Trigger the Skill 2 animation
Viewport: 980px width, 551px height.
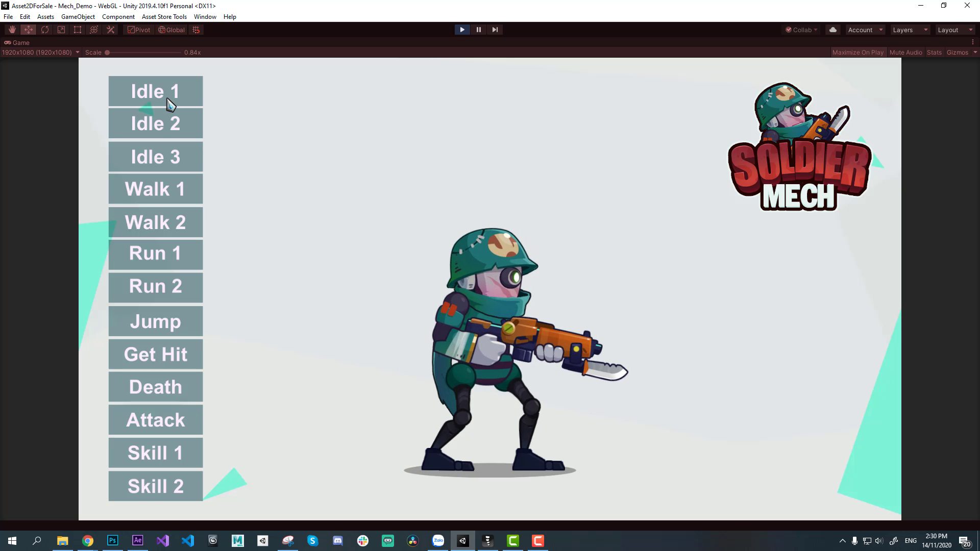tap(156, 486)
